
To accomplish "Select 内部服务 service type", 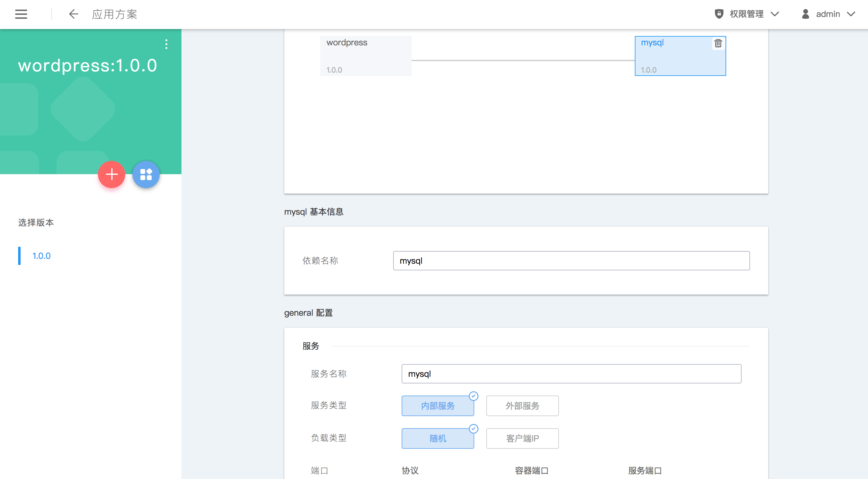I will click(x=437, y=406).
